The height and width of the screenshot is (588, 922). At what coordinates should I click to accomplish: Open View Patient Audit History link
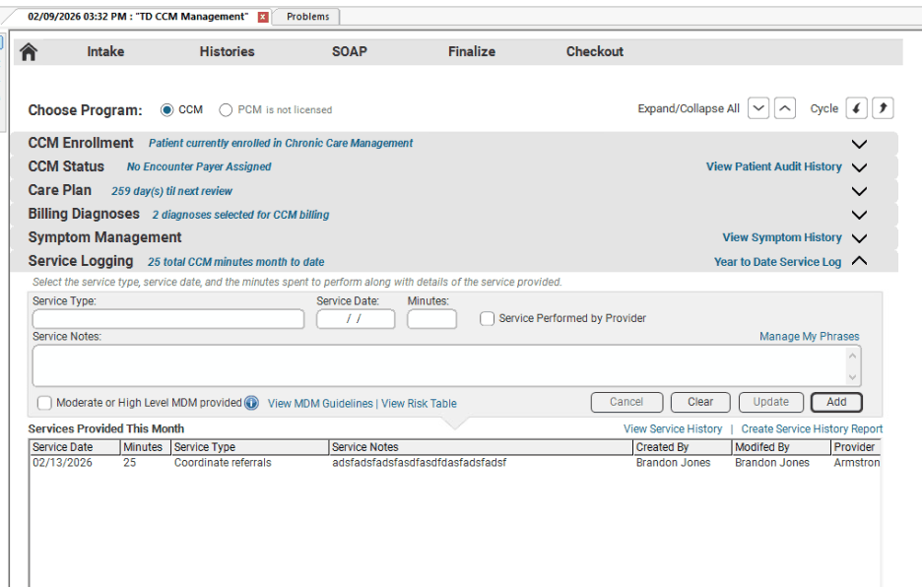(x=774, y=167)
